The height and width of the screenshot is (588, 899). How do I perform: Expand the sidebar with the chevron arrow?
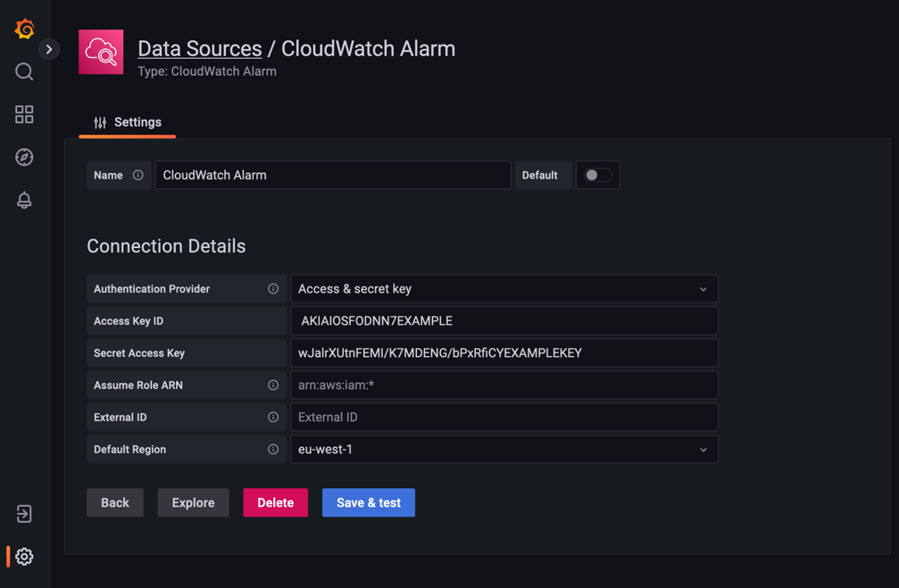coord(49,49)
